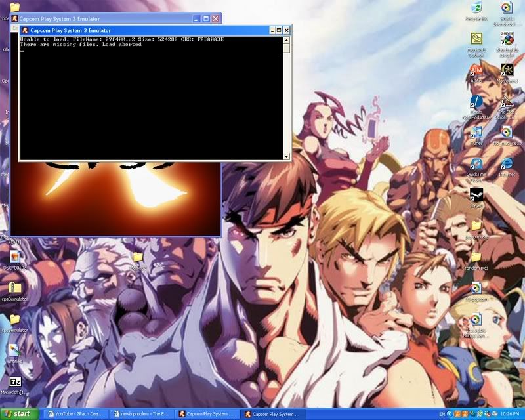Image resolution: width=525 pixels, height=420 pixels.
Task: Launch iTunes from the desktop
Action: [x=476, y=133]
